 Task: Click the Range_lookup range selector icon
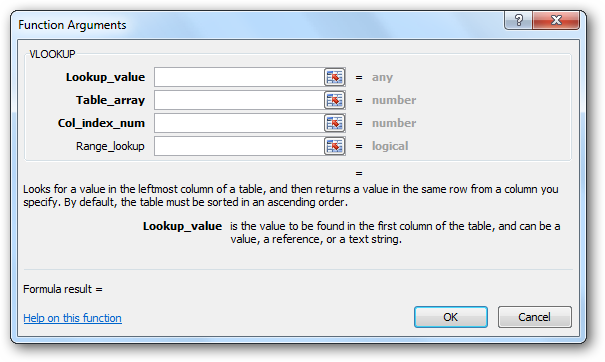click(x=334, y=146)
